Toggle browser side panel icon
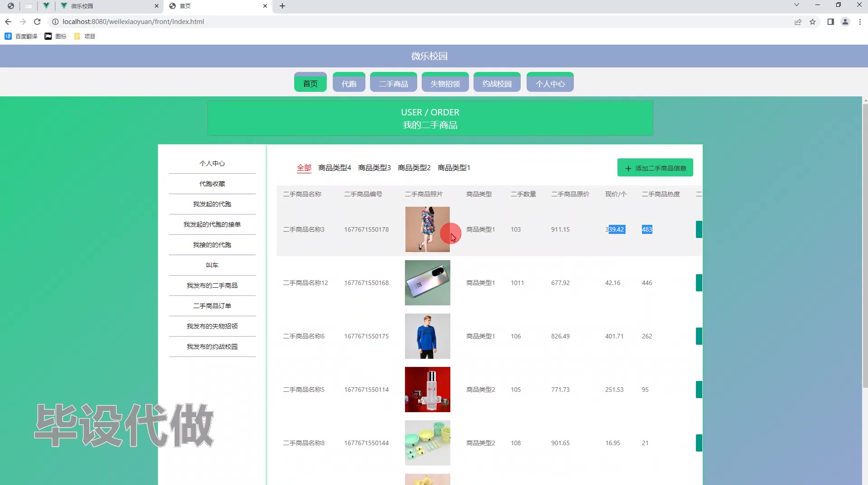The width and height of the screenshot is (868, 485). pyautogui.click(x=830, y=22)
